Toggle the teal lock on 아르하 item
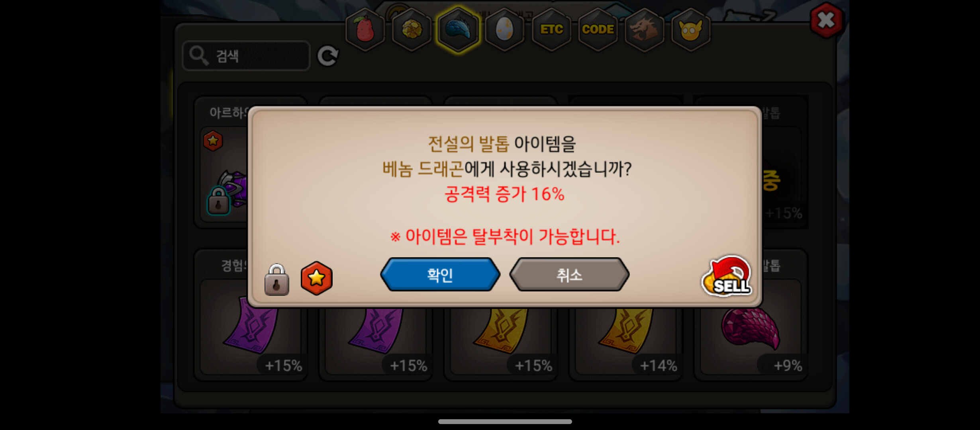Screen dimensions: 980x430 [219, 201]
